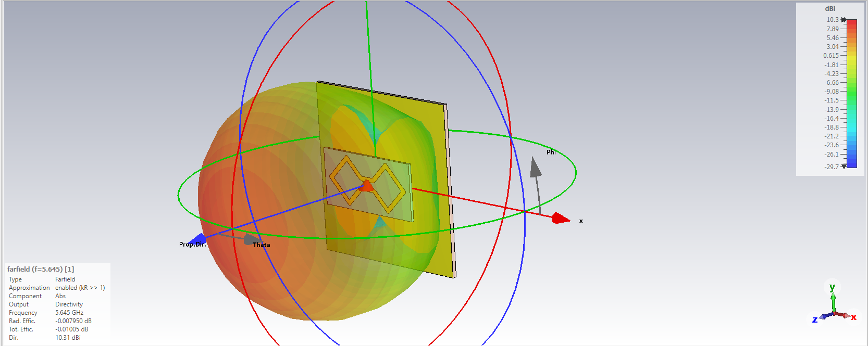Click the 'Directivity' output value
This screenshot has height=346, width=868.
(x=69, y=304)
